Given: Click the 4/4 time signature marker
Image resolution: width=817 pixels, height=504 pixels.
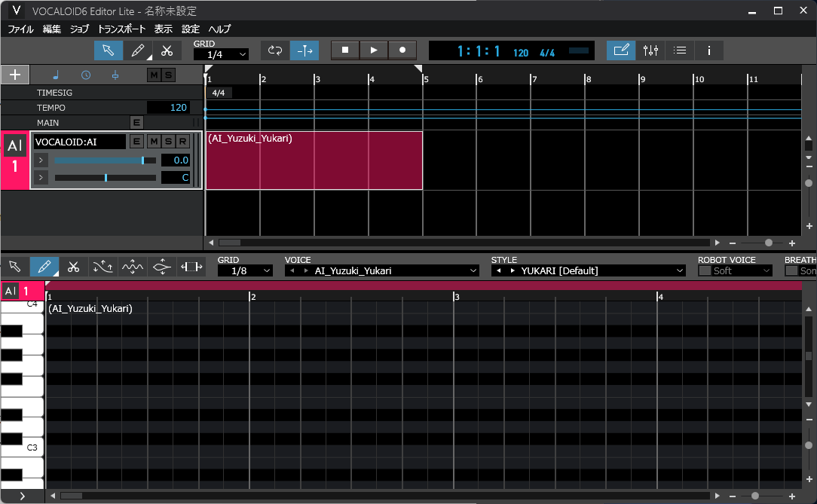Looking at the screenshot, I should pyautogui.click(x=219, y=93).
